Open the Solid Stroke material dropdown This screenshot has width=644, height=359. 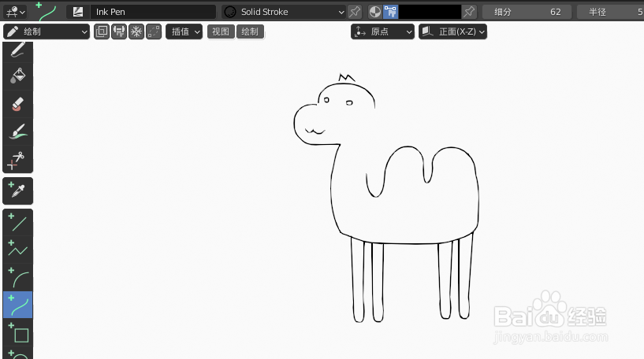[284, 12]
